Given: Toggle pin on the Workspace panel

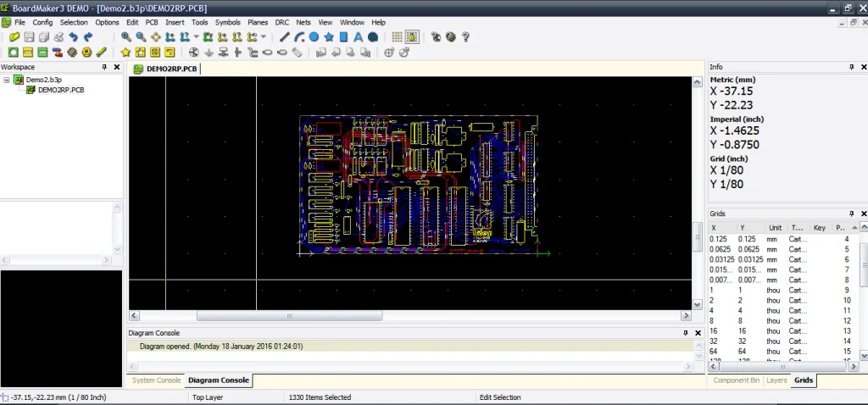Looking at the screenshot, I should [x=104, y=67].
